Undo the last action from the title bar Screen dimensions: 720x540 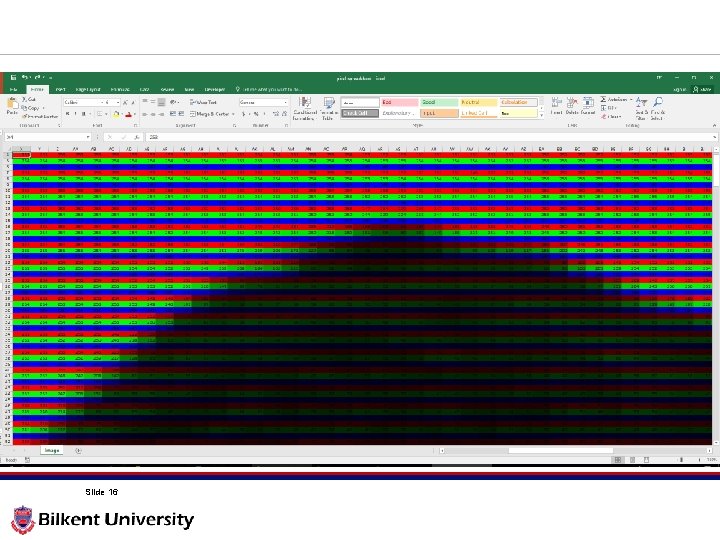(25, 78)
